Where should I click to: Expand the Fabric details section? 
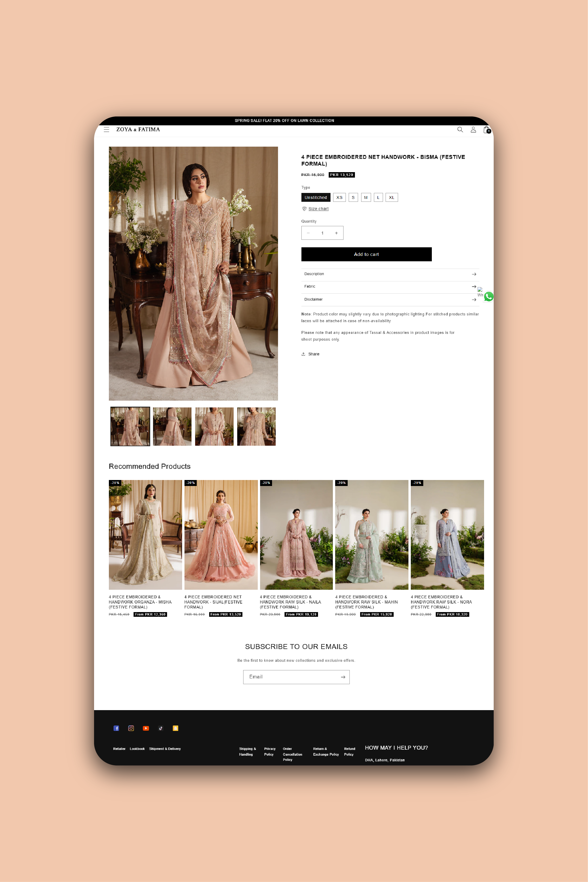390,287
